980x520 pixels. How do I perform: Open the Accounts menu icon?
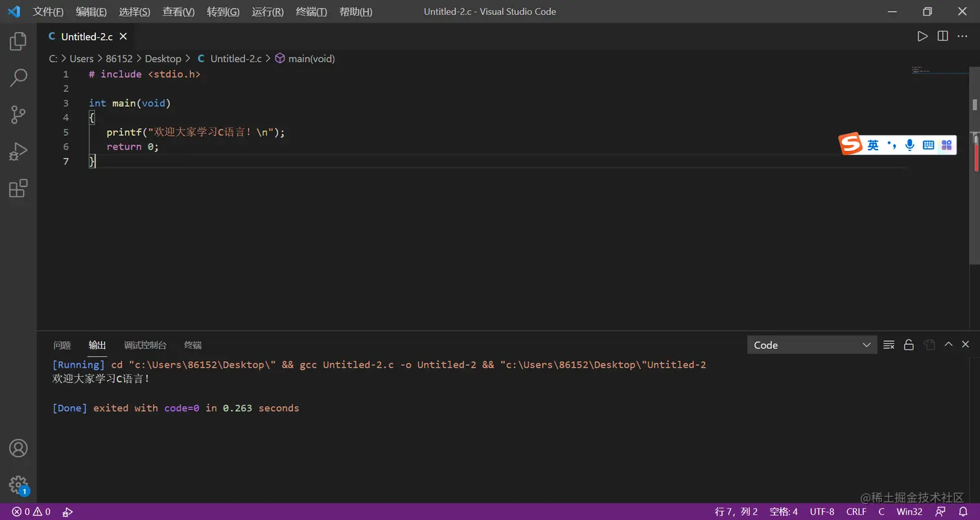18,448
